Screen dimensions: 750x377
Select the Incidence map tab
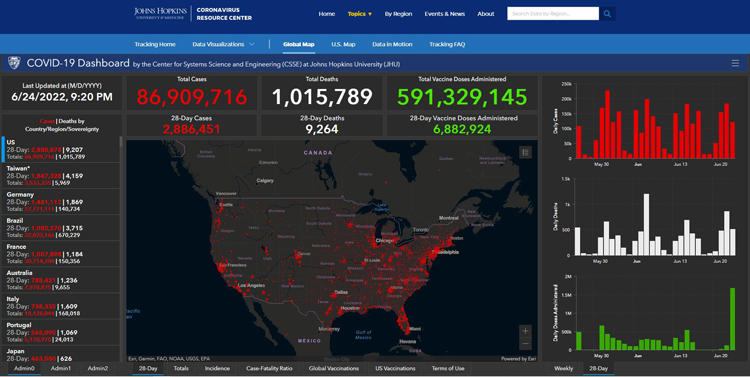coord(217,368)
